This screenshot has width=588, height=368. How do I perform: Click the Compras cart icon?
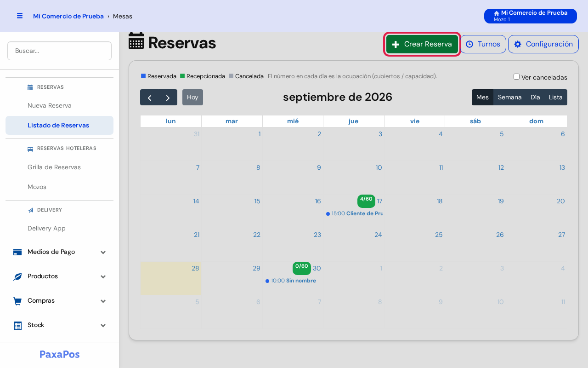pos(17,301)
